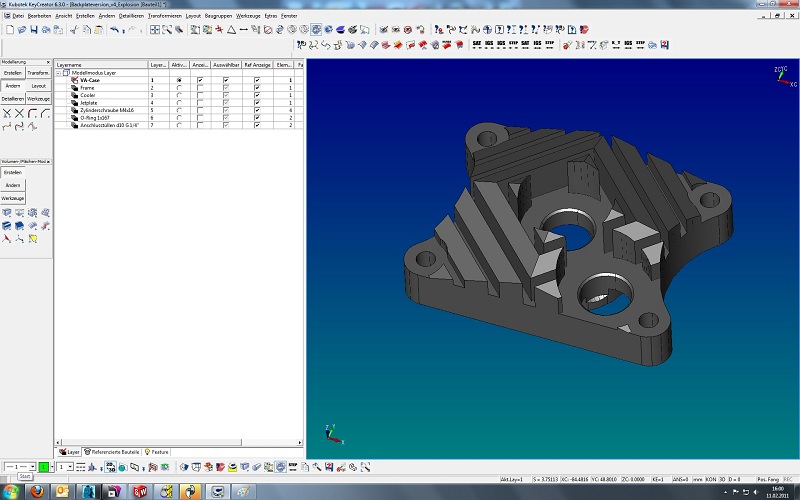Screen dimensions: 800x500
Task: Click Werkzeuge button in Volumen panel
Action: pos(13,198)
